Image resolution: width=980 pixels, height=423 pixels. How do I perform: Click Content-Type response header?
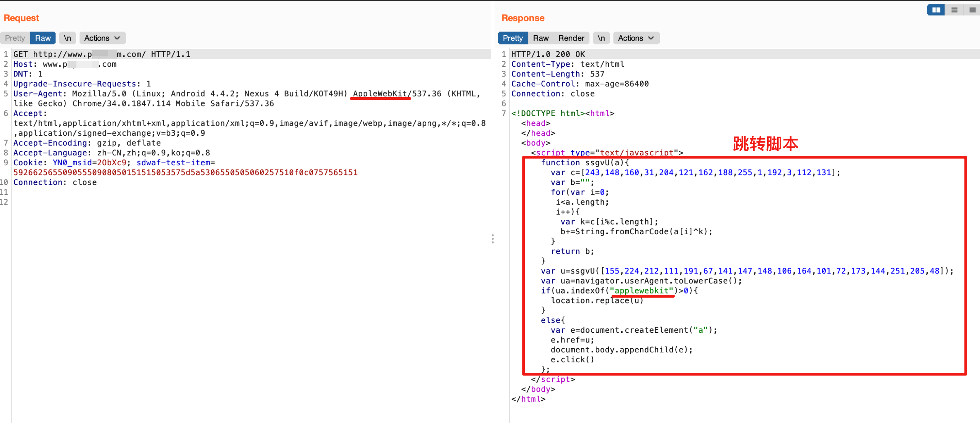pos(567,64)
